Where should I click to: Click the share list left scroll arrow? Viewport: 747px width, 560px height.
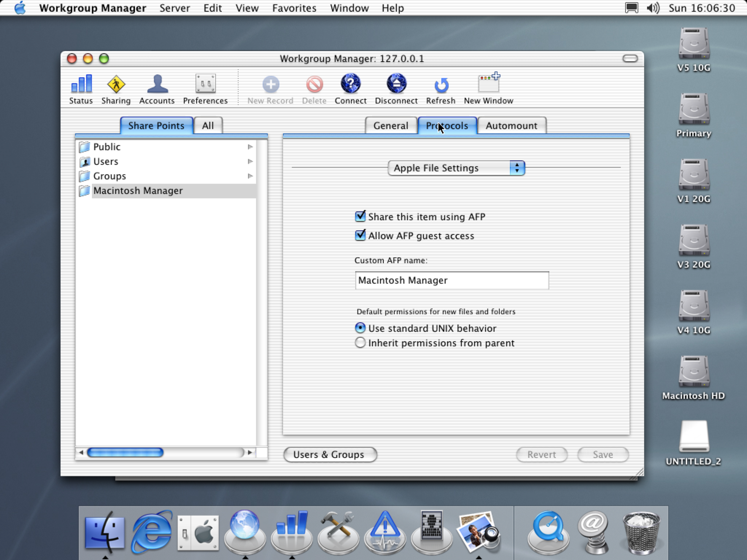[81, 452]
